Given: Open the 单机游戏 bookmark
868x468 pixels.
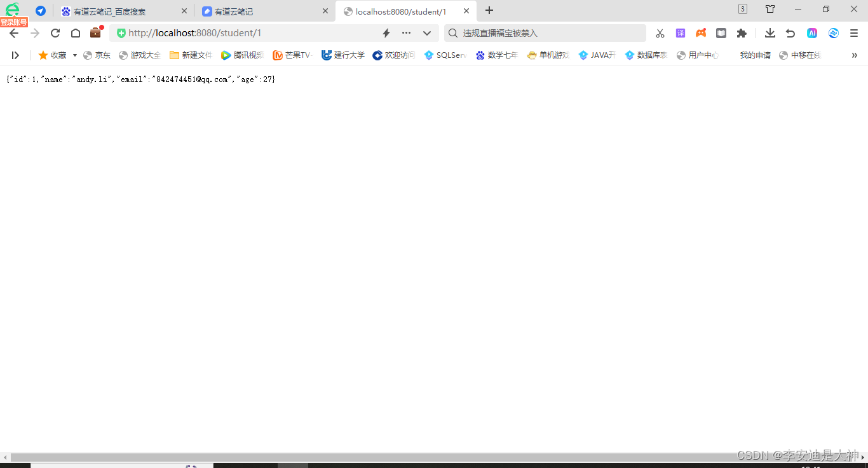Looking at the screenshot, I should coord(548,55).
